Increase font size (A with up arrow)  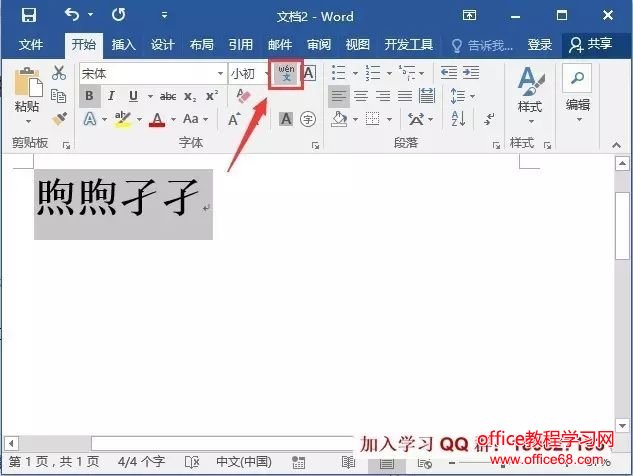[x=234, y=119]
